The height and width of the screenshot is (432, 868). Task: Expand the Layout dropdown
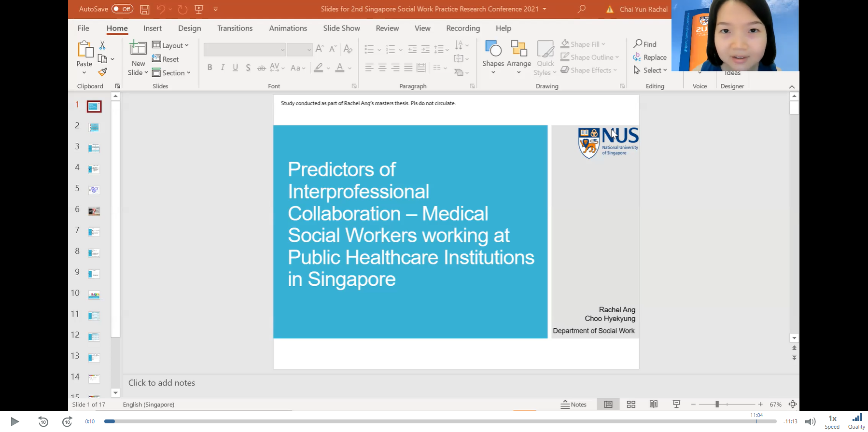[x=170, y=45]
